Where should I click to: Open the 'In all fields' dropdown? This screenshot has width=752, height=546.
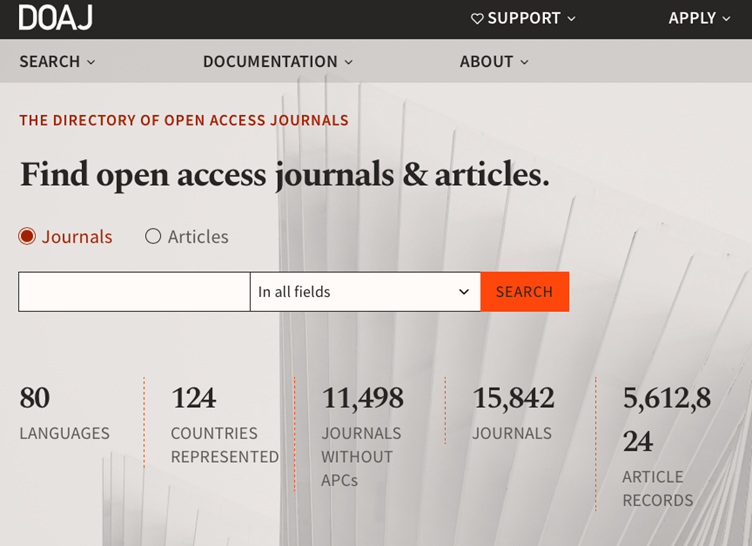tap(365, 292)
